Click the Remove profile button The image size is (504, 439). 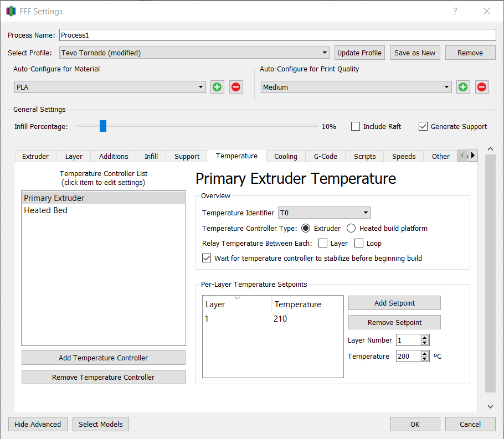point(470,53)
